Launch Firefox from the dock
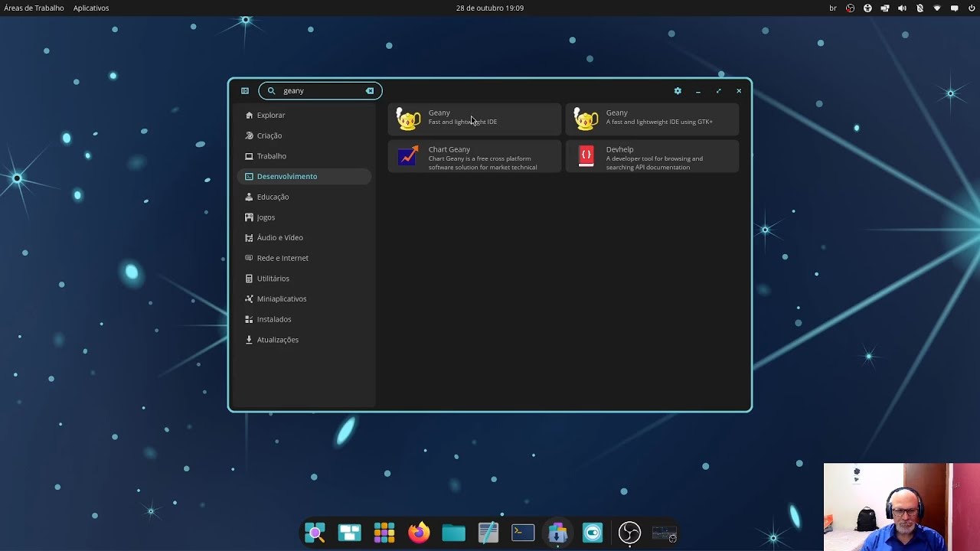 [x=419, y=533]
